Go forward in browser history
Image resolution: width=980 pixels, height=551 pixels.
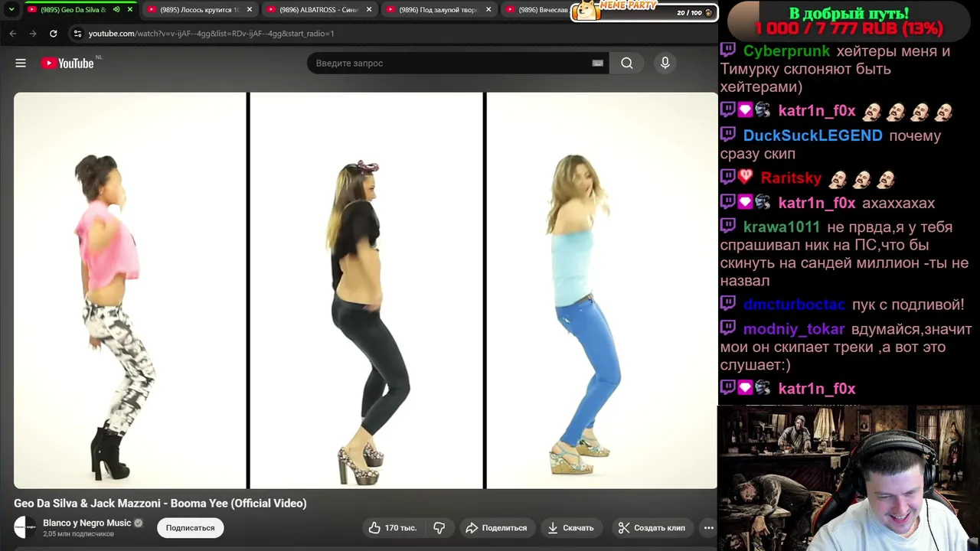[33, 34]
